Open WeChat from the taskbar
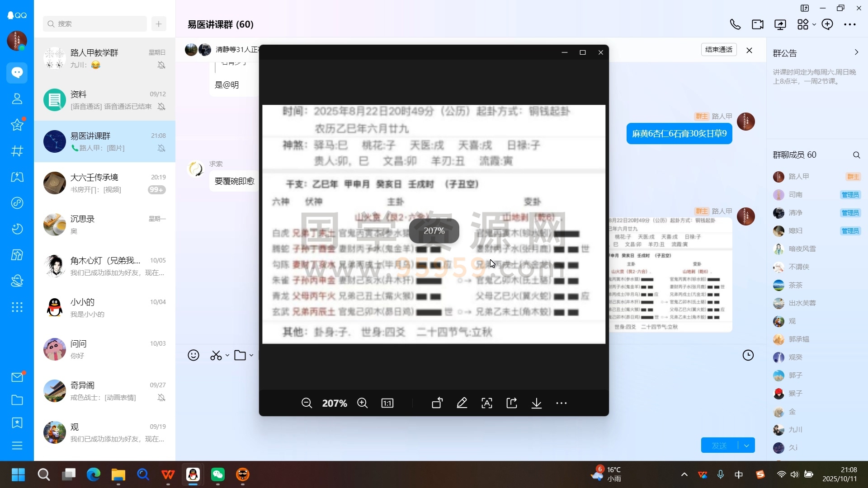 (218, 474)
